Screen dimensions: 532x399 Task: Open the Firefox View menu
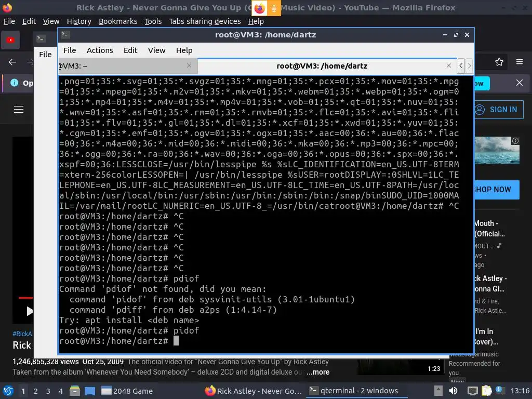(51, 21)
